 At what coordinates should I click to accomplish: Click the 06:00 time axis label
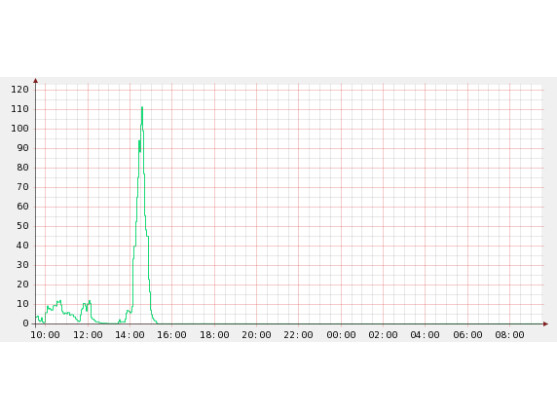click(467, 335)
